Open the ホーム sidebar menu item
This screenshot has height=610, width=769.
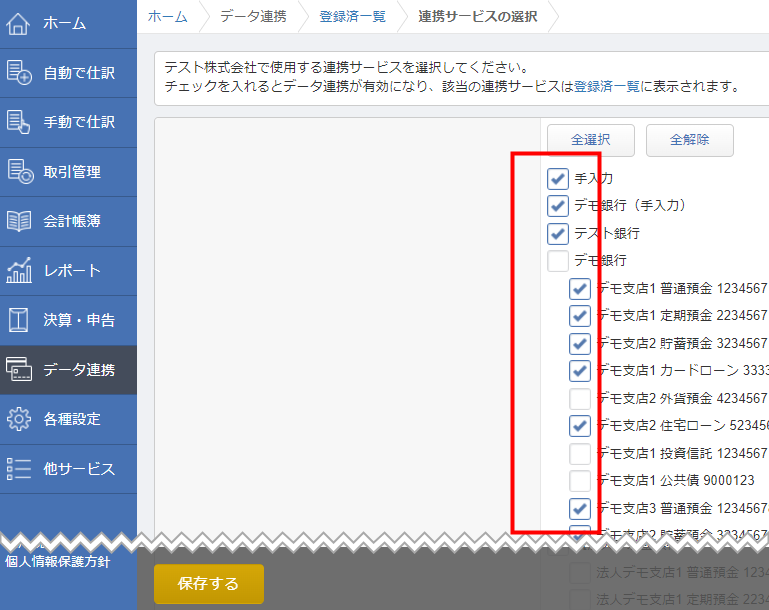coord(68,24)
